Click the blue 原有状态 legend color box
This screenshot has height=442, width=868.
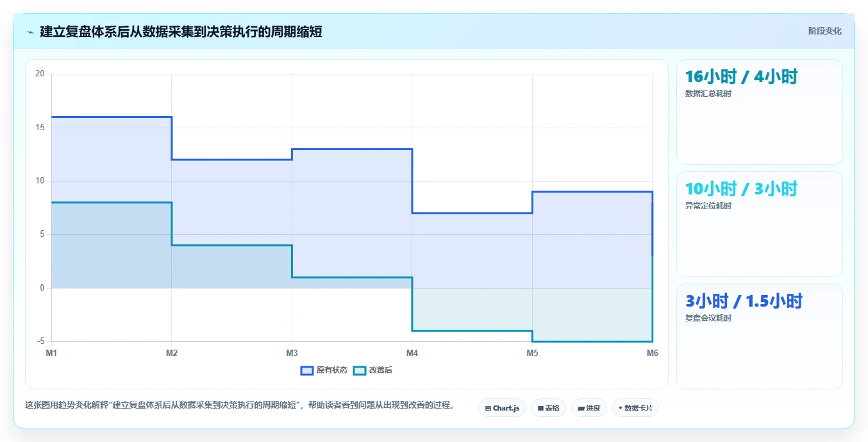[x=307, y=370]
